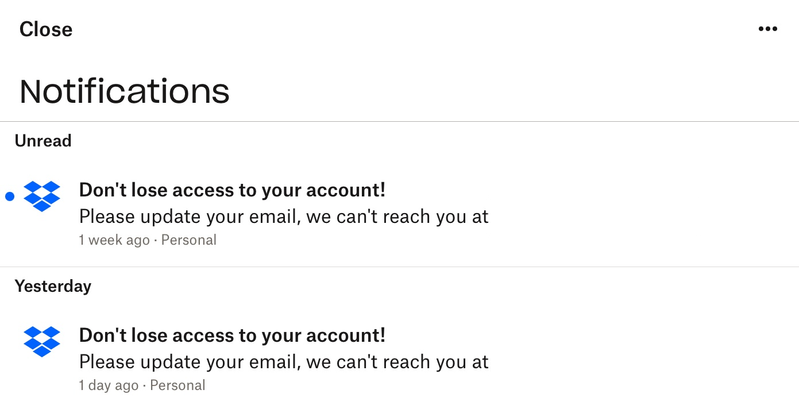This screenshot has height=409, width=799.
Task: Click the "1 day ago · Personal" timestamp
Action: pos(142,385)
